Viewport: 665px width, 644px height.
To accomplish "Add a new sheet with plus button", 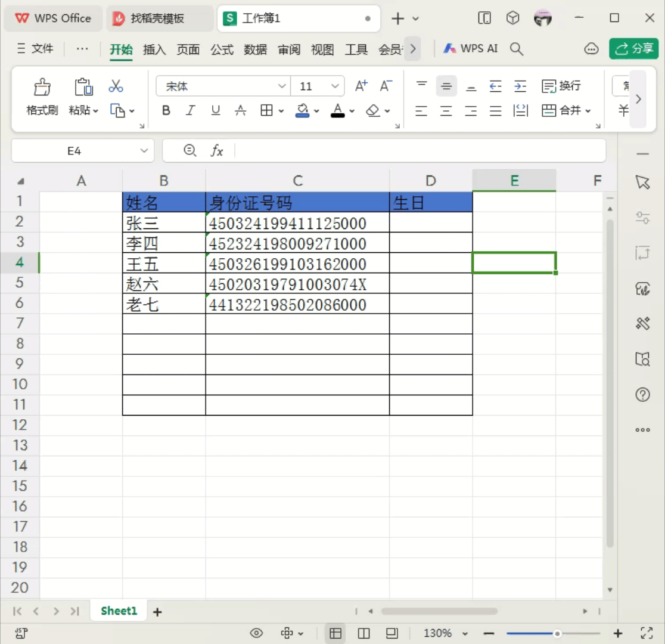I will pos(157,612).
